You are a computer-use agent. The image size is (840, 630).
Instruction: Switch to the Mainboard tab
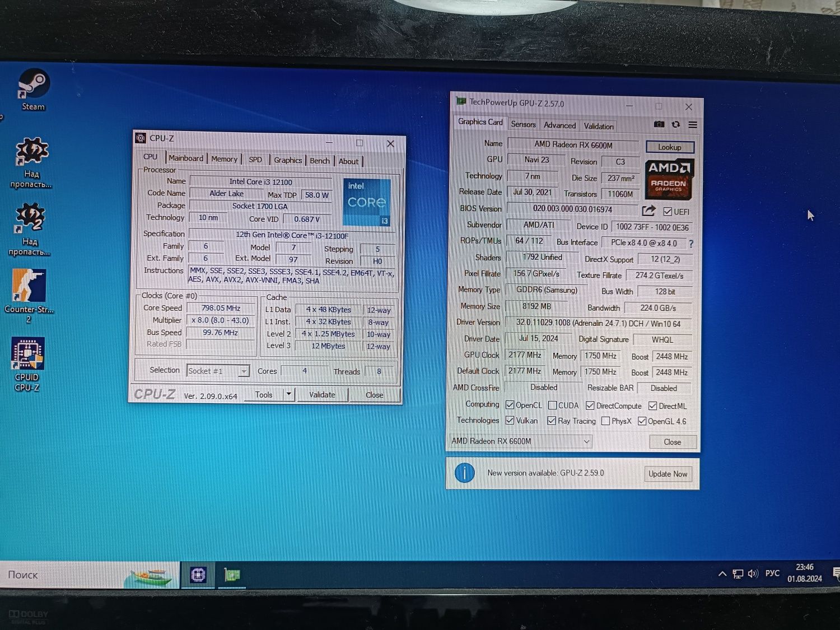186,158
